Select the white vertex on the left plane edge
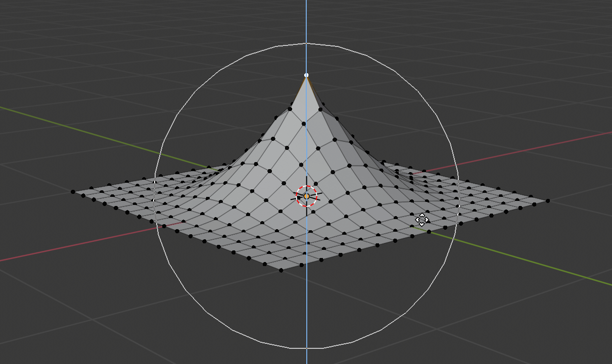This screenshot has width=612, height=364. [x=154, y=182]
